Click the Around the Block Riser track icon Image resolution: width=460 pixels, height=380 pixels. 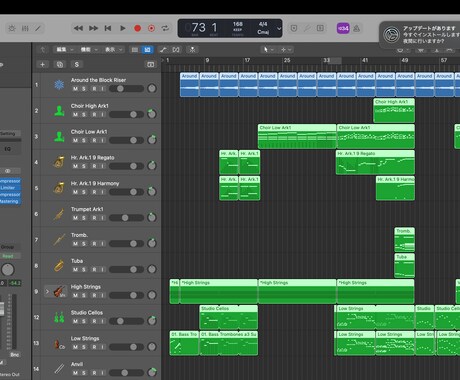tap(59, 85)
